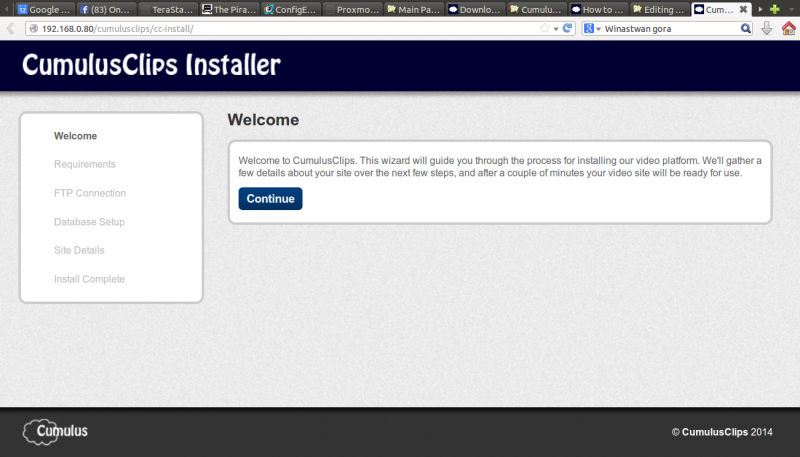Switch to the How to ... tab
The width and height of the screenshot is (800, 457).
598,9
